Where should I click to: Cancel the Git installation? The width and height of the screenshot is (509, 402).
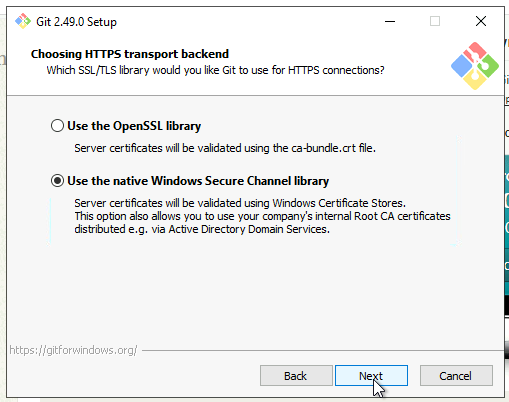(456, 376)
